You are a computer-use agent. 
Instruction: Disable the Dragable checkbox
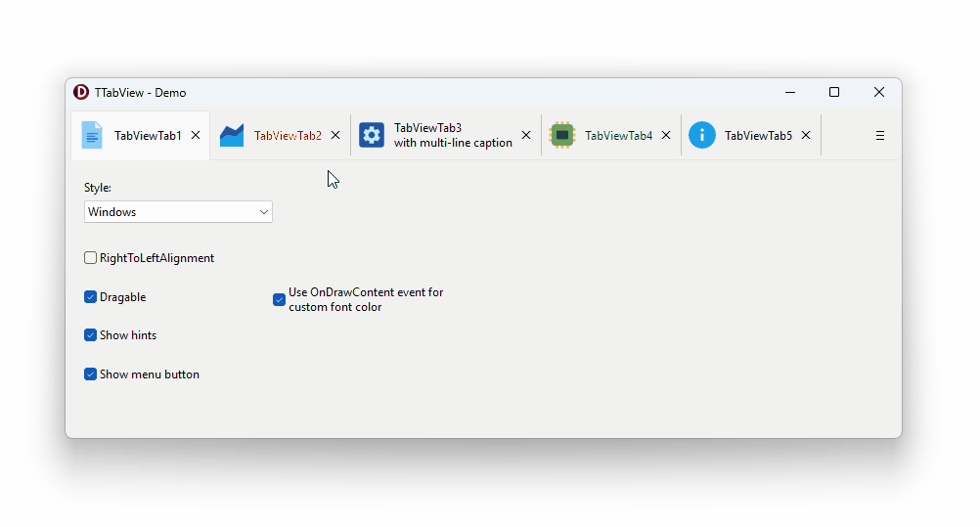click(x=91, y=297)
